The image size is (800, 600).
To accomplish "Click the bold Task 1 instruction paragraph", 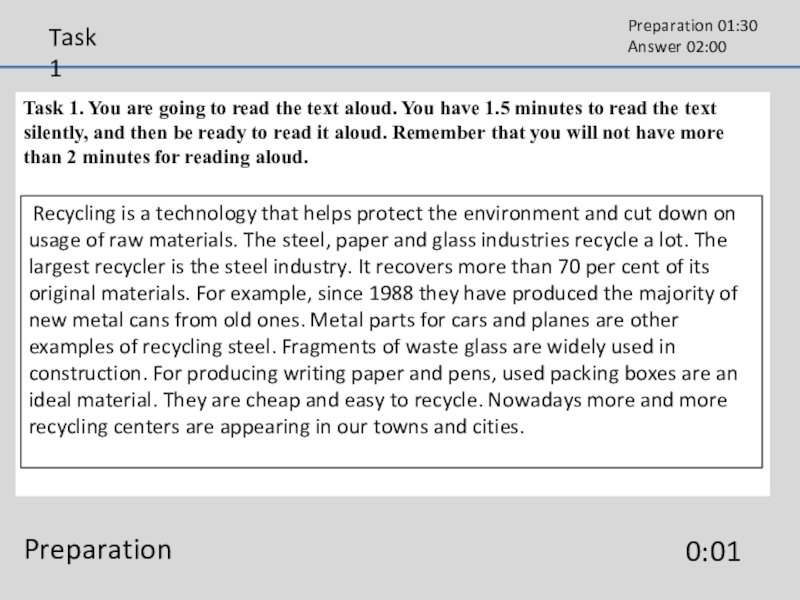I will tap(370, 132).
